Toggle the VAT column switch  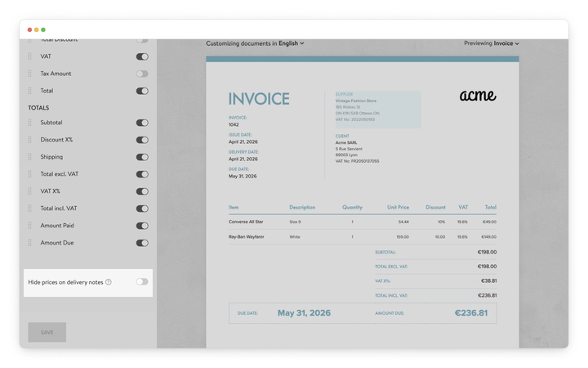point(142,56)
